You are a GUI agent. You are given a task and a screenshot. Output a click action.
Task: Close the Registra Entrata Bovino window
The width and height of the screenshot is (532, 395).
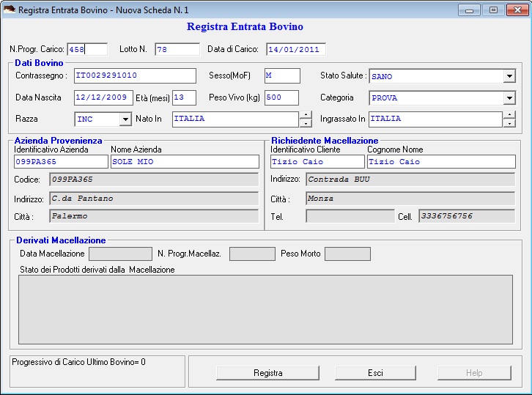pos(517,10)
